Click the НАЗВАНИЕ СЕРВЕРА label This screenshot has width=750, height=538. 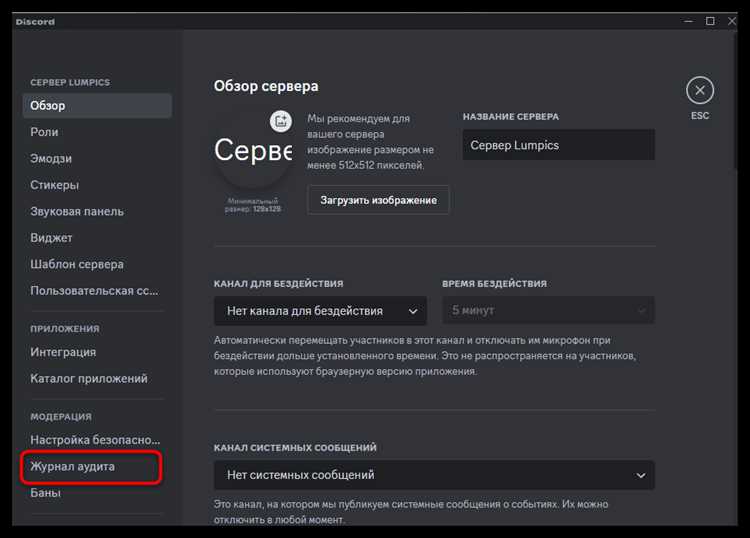coord(510,117)
